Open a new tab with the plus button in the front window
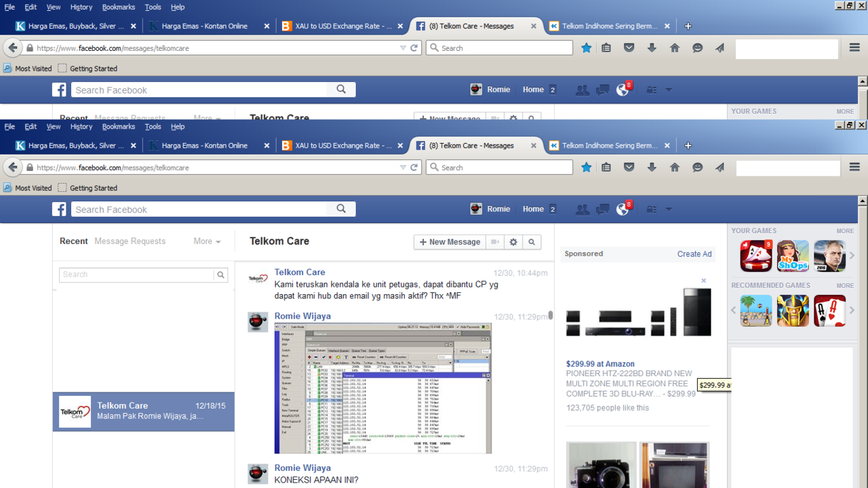The height and width of the screenshot is (488, 868). (688, 146)
